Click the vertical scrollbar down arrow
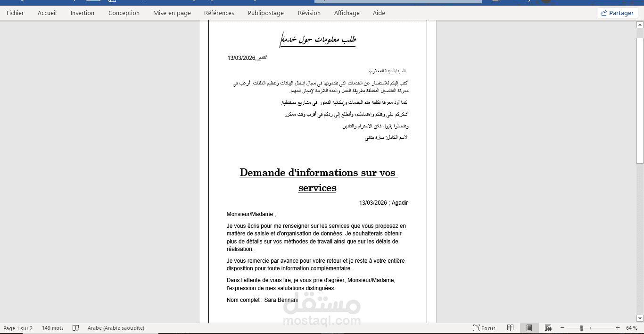644x334 pixels. (x=640, y=318)
